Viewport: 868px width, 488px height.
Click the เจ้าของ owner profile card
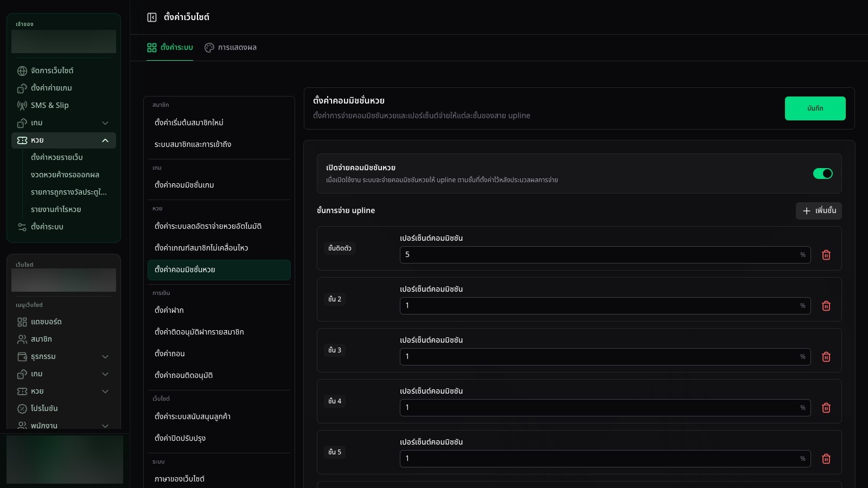pyautogui.click(x=63, y=41)
